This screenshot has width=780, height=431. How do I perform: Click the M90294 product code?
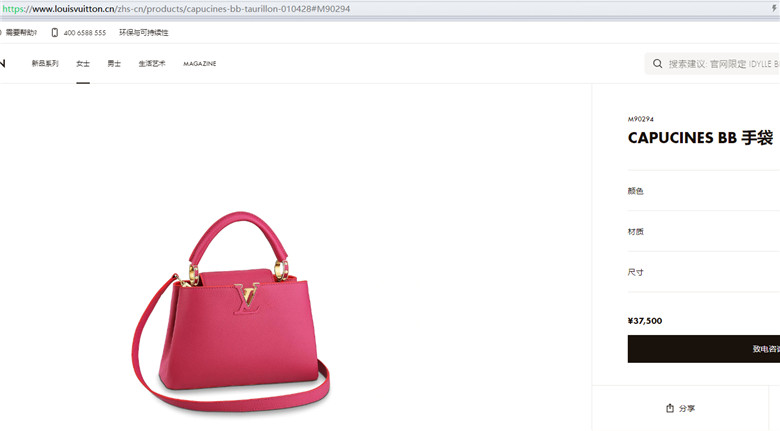click(641, 119)
